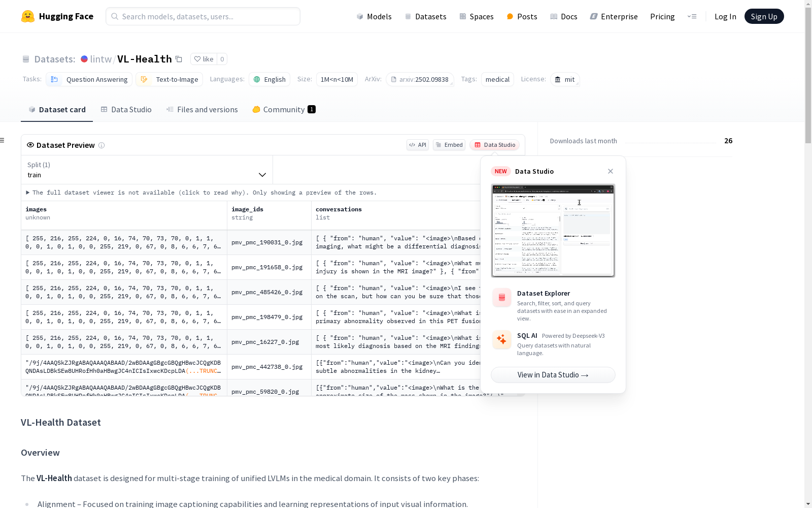Click the Data Studio button in preview header
The height and width of the screenshot is (508, 812).
(x=494, y=145)
